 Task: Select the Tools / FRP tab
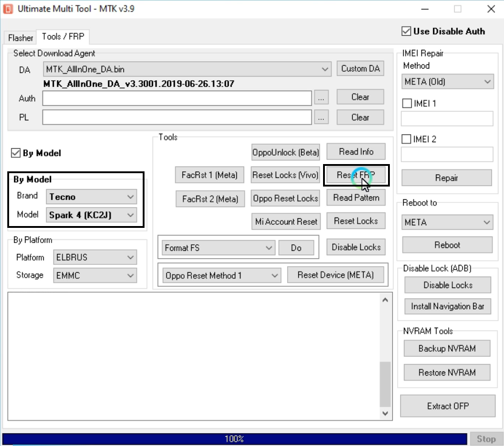point(63,36)
